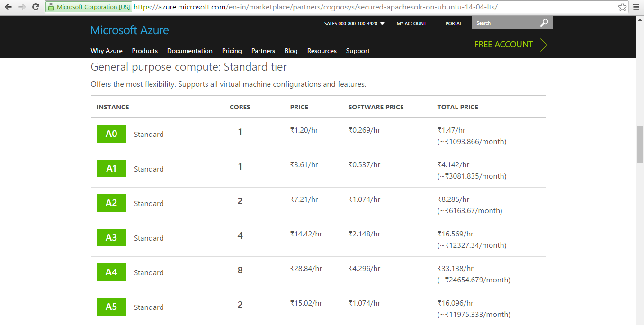Go to the Azure PORTAL link
This screenshot has height=325, width=644.
(x=454, y=23)
